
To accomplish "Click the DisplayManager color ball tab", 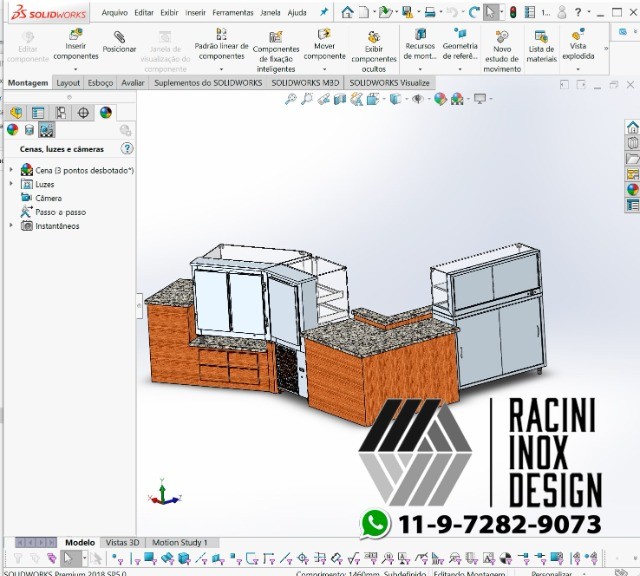I will click(x=105, y=113).
